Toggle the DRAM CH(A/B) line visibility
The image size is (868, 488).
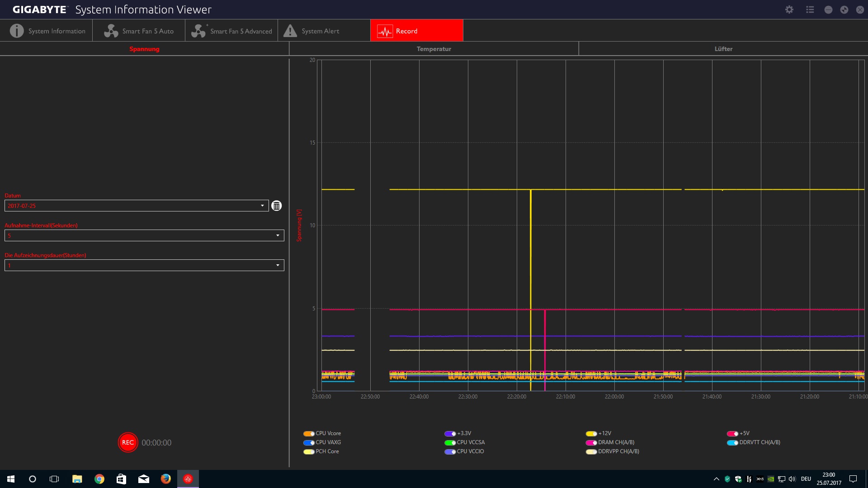click(x=591, y=442)
